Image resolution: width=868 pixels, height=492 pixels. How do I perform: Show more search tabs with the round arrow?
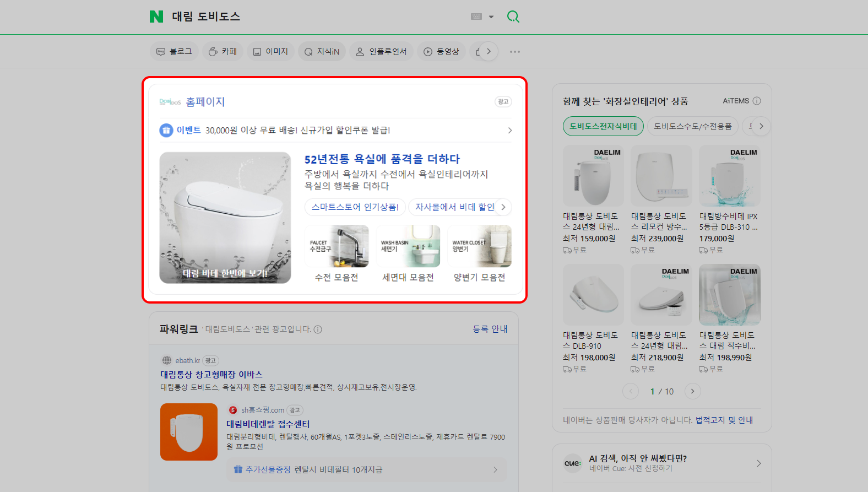coord(489,52)
